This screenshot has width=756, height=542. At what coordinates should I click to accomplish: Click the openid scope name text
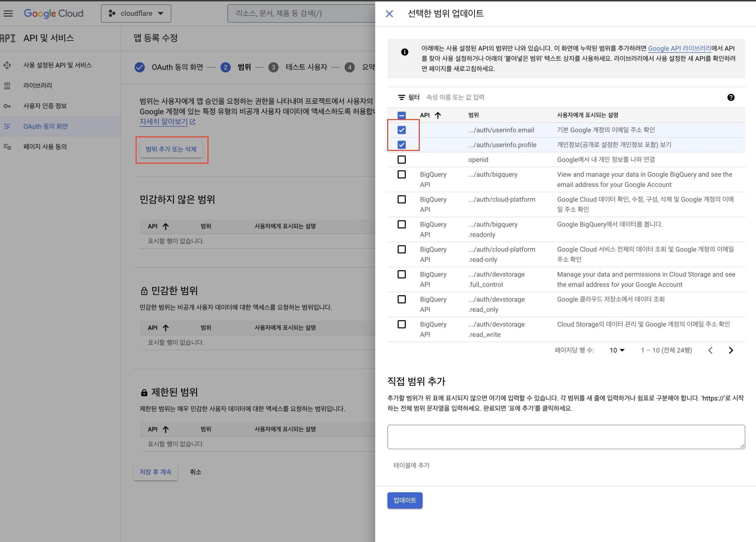pyautogui.click(x=478, y=160)
